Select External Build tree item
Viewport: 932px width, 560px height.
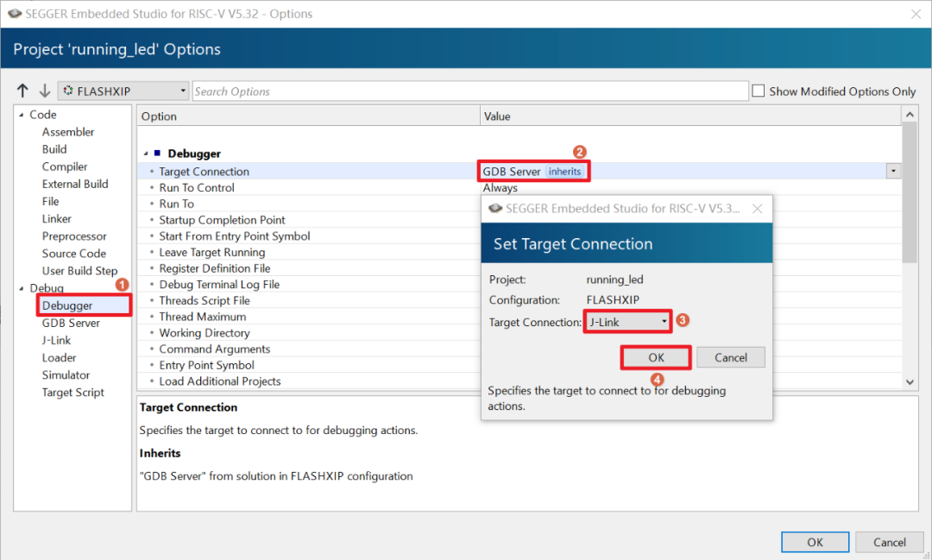[x=75, y=184]
